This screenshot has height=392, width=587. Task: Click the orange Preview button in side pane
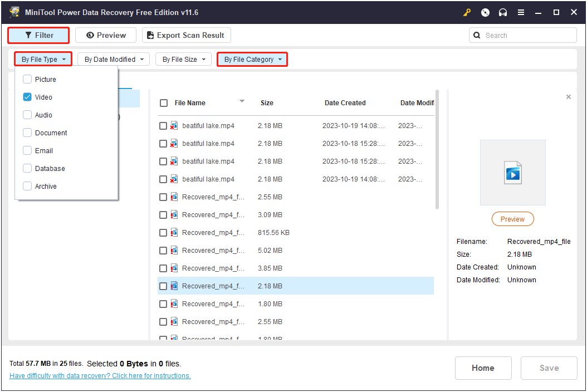point(512,219)
